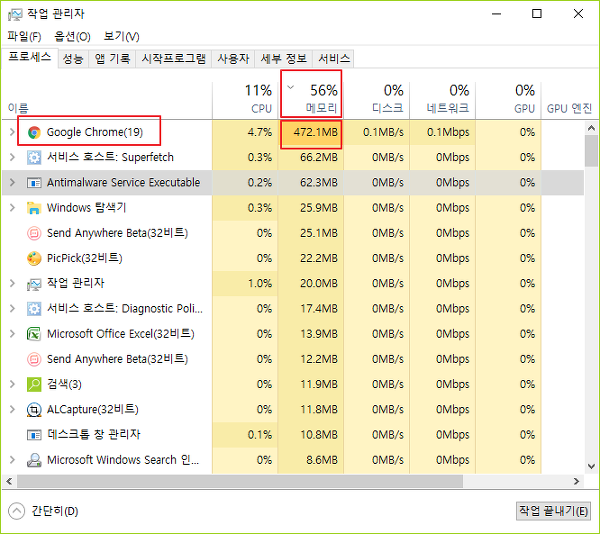Image resolution: width=600 pixels, height=534 pixels.
Task: Click the horizontal scrollbar thumb
Action: (240, 481)
